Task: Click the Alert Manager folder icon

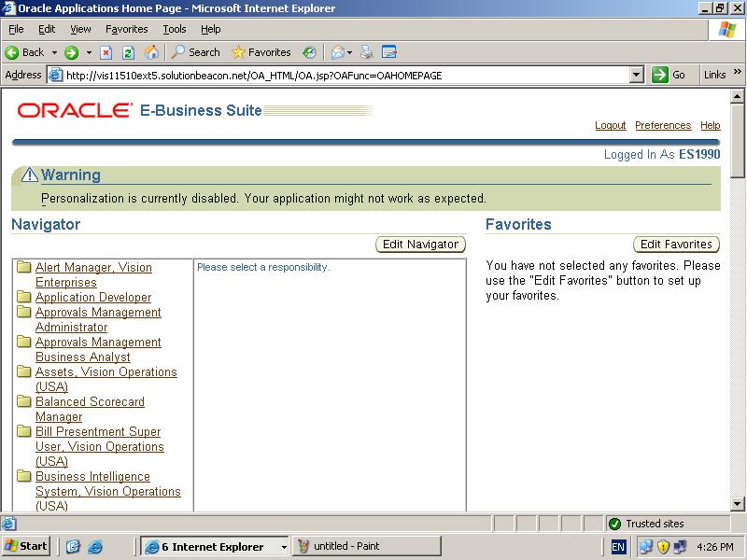Action: click(x=24, y=268)
